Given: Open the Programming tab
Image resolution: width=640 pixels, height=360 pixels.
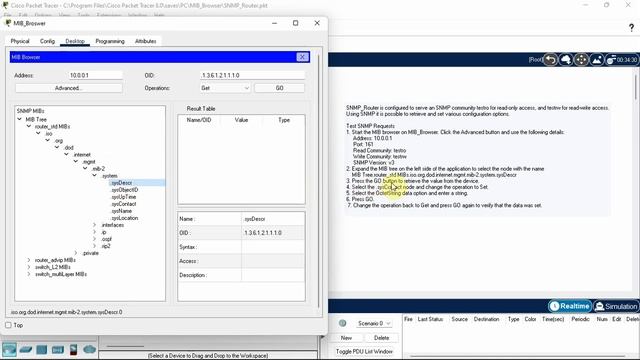Looking at the screenshot, I should [x=110, y=41].
